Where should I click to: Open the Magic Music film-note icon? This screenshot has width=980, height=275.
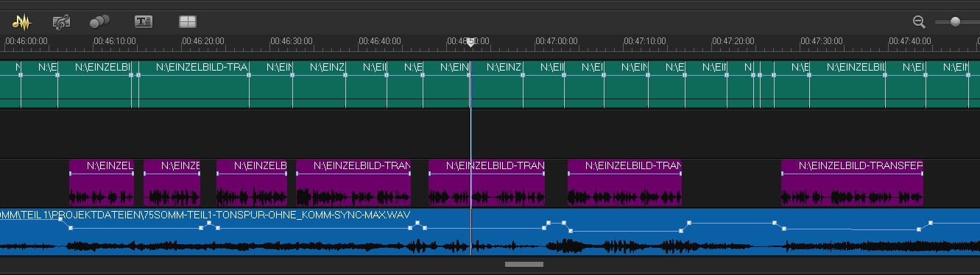62,22
